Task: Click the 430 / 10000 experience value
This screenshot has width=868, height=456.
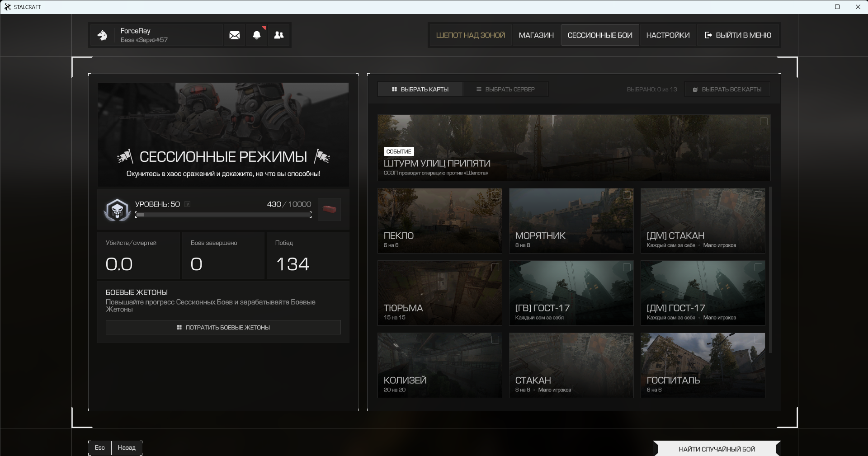Action: click(x=289, y=204)
